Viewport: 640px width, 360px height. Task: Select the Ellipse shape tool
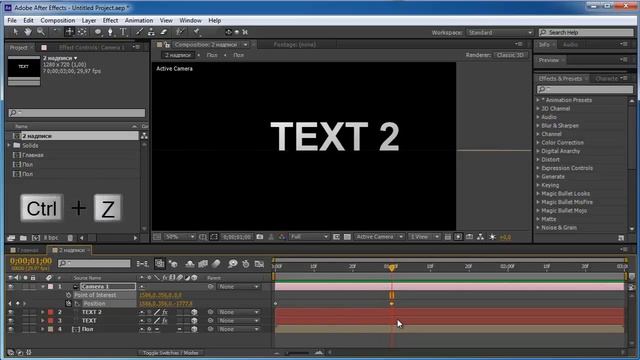point(98,32)
